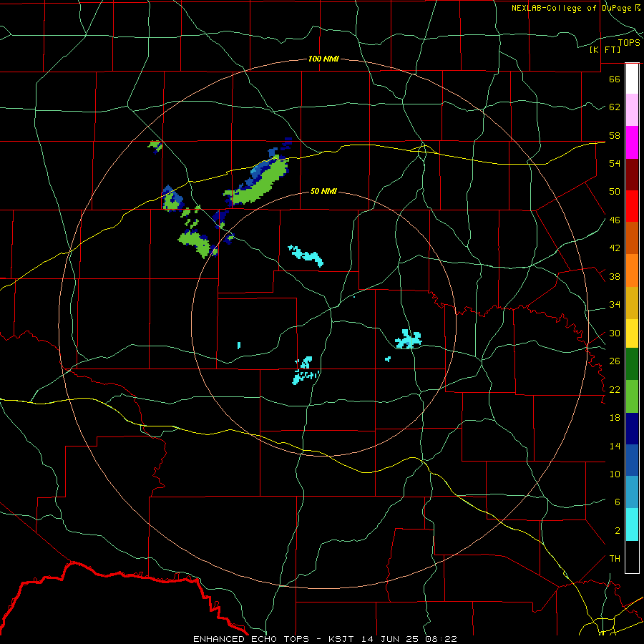Click the legend value "66"
The width and height of the screenshot is (644, 644).
615,79
